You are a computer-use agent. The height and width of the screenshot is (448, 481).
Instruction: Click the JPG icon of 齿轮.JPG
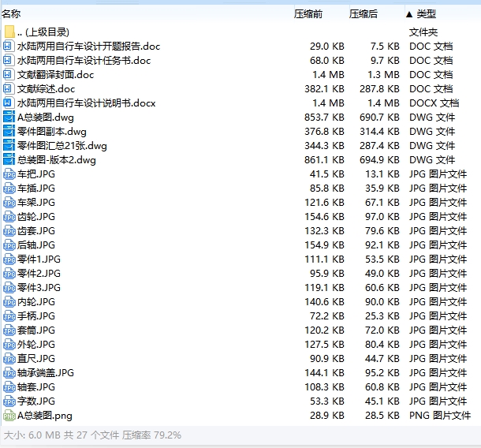click(9, 217)
